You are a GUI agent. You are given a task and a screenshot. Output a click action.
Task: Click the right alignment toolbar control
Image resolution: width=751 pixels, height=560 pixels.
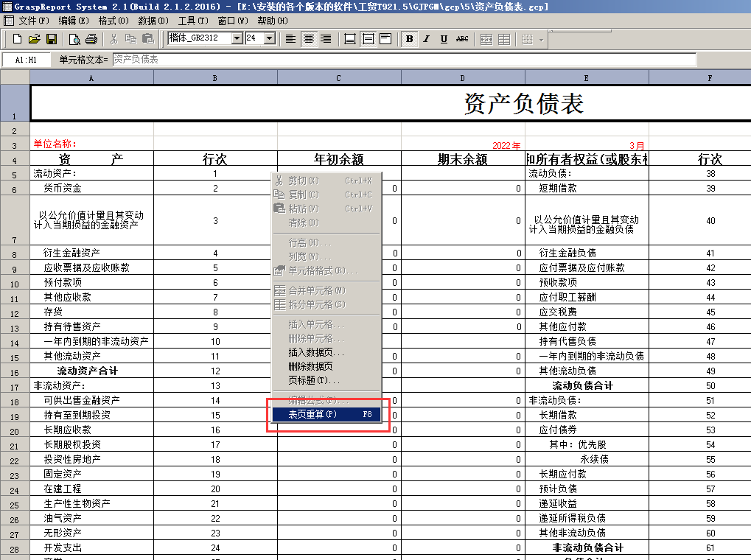326,38
